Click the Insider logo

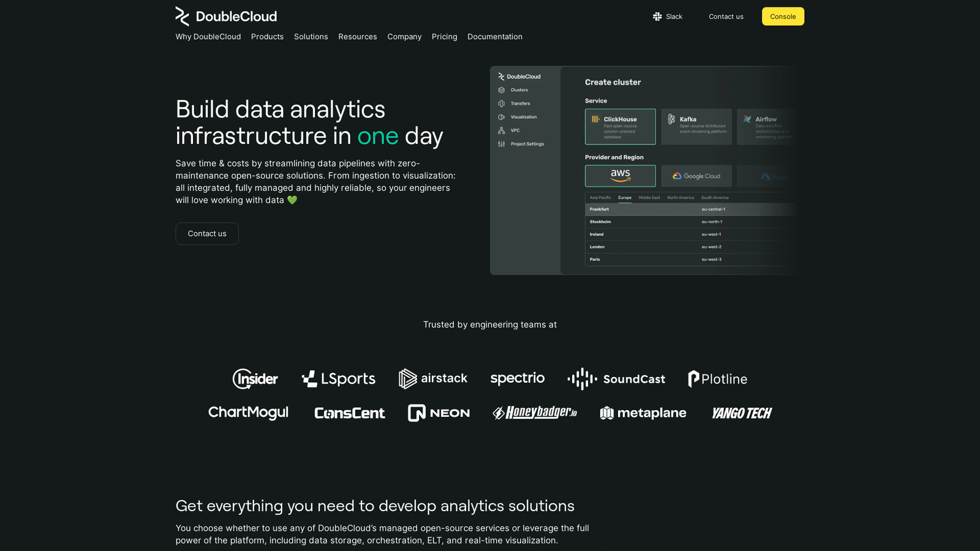click(255, 379)
